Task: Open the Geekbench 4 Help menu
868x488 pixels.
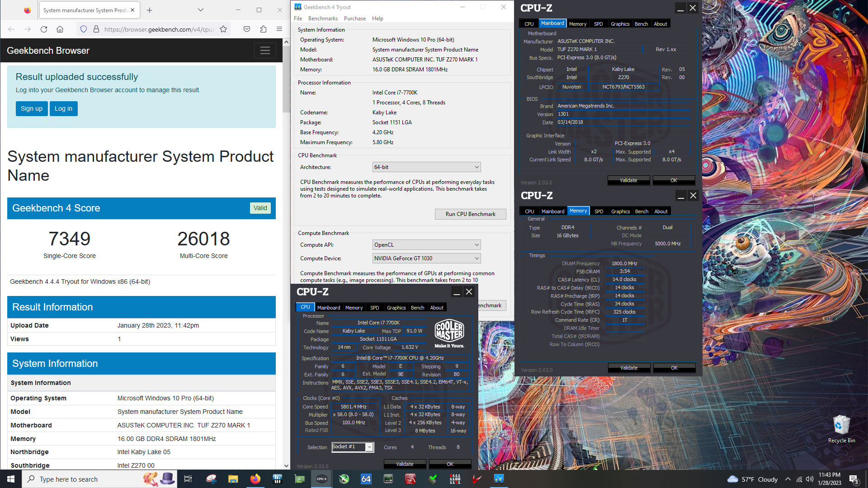Action: 377,19
